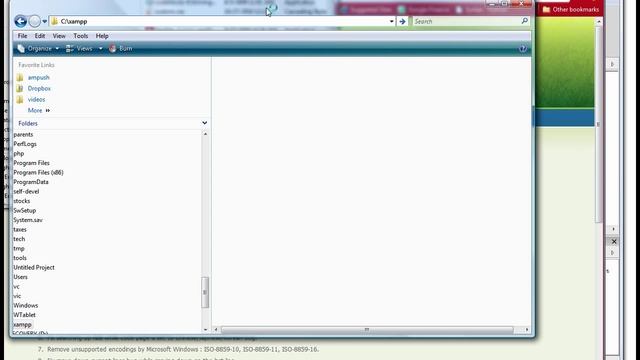Image resolution: width=640 pixels, height=360 pixels.
Task: Select the self-devel folder
Action: click(26, 191)
